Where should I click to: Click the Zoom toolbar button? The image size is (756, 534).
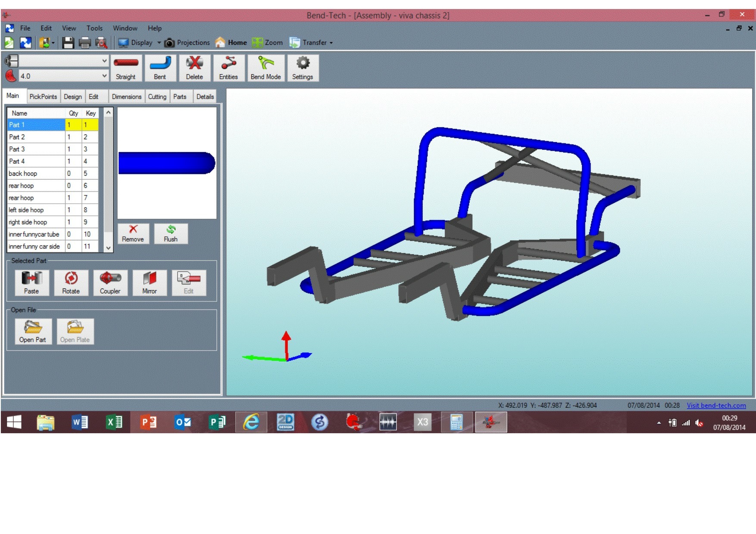click(268, 43)
